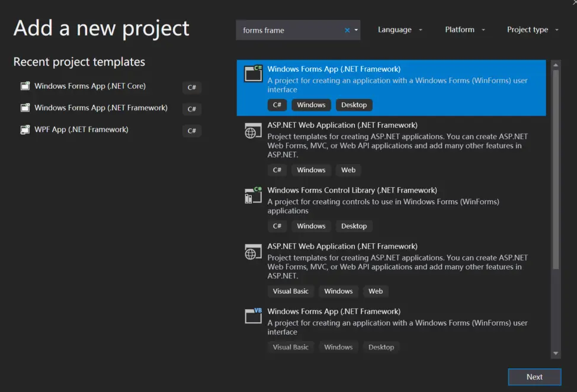Select recent template WPF App (.NET Framework)
The image size is (577, 392).
pyautogui.click(x=81, y=130)
